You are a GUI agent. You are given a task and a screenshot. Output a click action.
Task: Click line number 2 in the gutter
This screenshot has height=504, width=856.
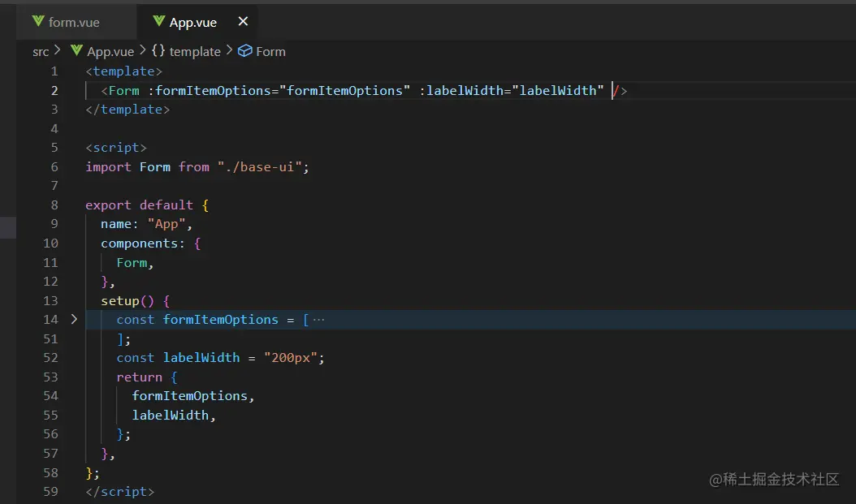tap(54, 91)
